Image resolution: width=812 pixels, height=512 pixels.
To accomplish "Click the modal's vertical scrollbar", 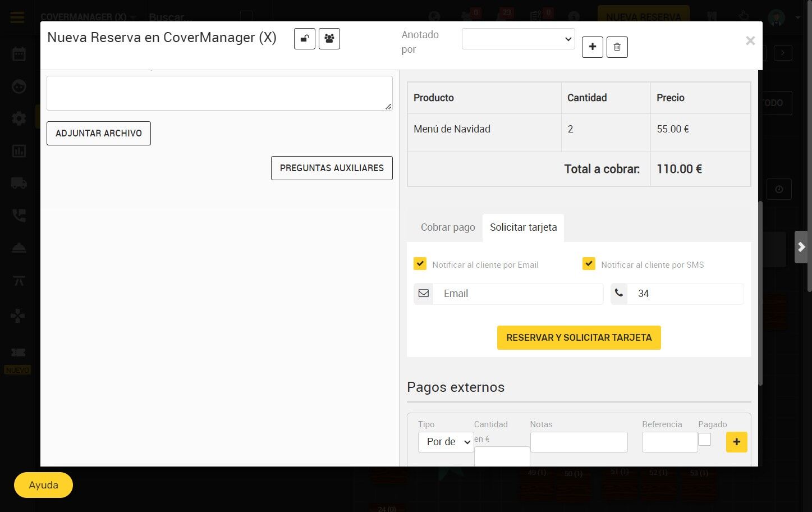I will pos(760,293).
